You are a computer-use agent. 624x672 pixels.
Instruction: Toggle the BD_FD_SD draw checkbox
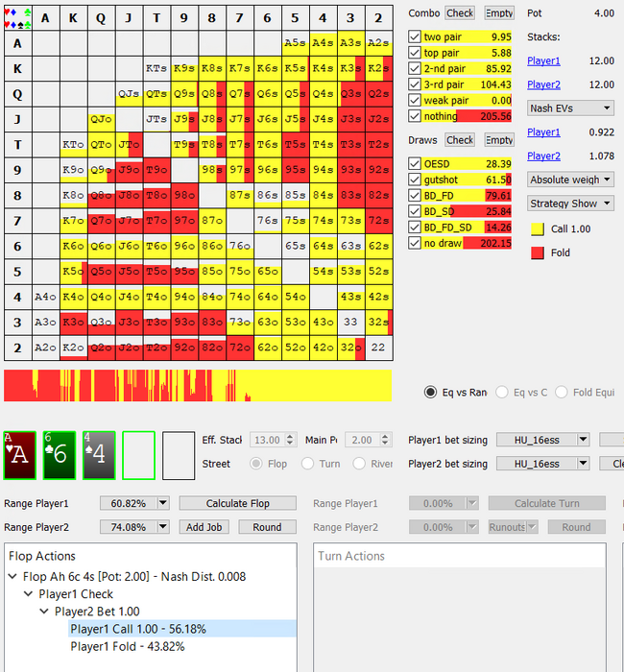coord(415,228)
